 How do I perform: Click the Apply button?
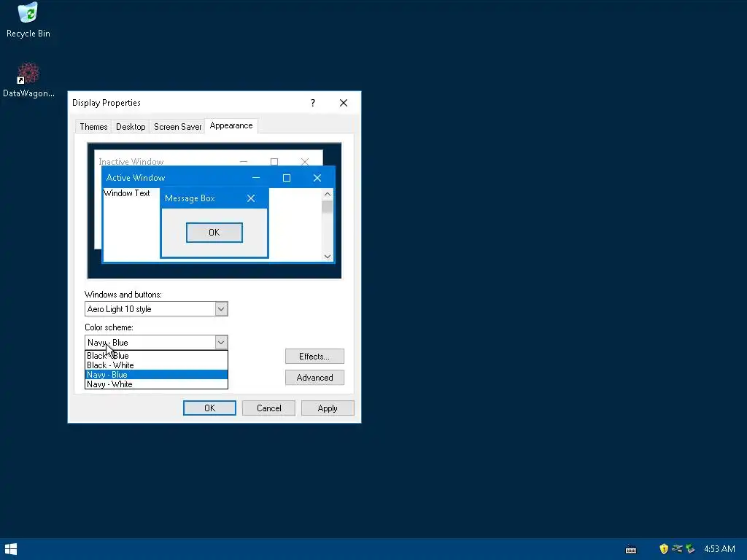[328, 408]
